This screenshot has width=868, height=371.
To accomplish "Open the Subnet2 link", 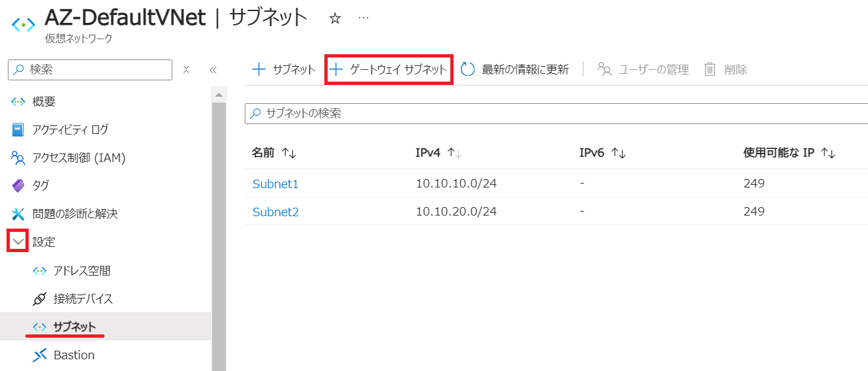I will pos(275,212).
